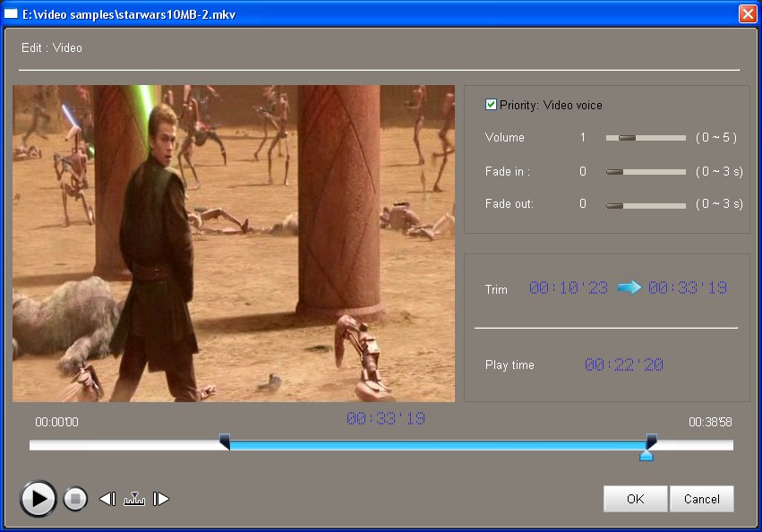Click the window icon in the title bar
The width and height of the screenshot is (762, 532).
(11, 13)
